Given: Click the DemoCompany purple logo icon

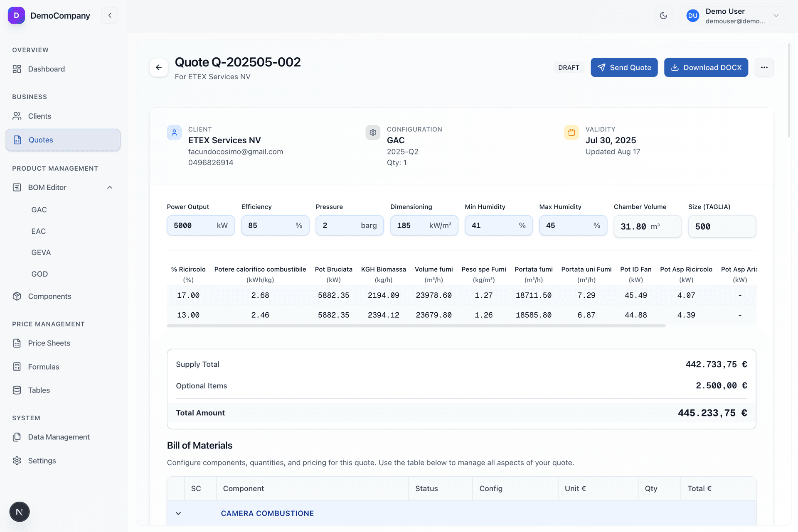Looking at the screenshot, I should tap(16, 15).
